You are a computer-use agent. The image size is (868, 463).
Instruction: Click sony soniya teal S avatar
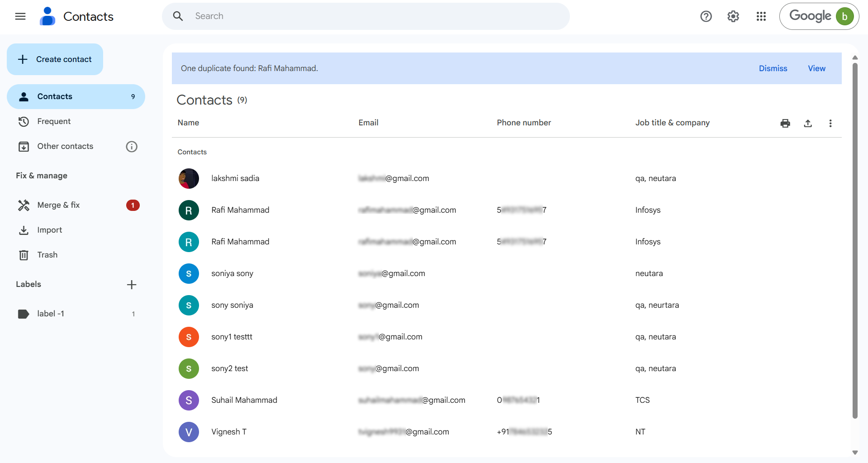pyautogui.click(x=189, y=305)
